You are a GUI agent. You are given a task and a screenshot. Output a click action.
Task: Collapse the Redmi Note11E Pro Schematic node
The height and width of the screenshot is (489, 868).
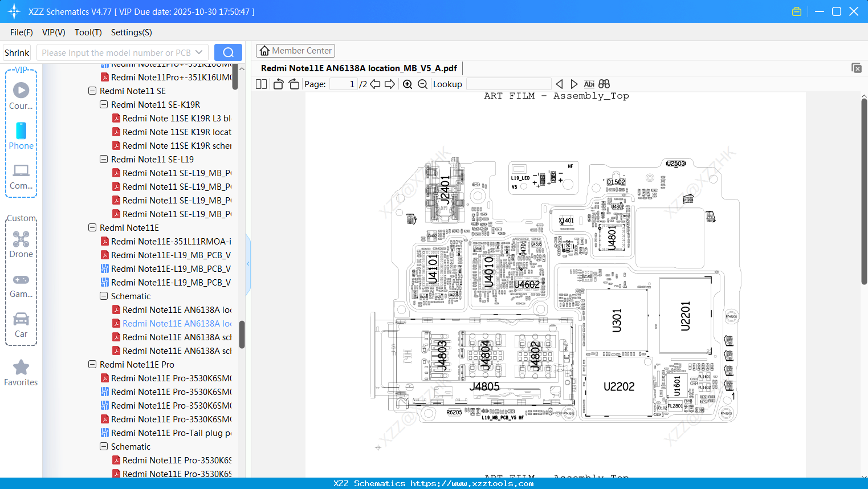click(x=103, y=446)
